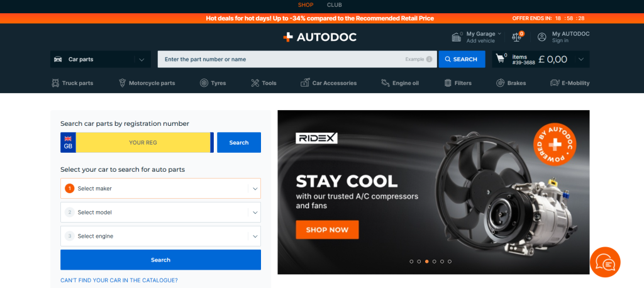Click the Brakes disc icon
The height and width of the screenshot is (288, 644).
500,83
